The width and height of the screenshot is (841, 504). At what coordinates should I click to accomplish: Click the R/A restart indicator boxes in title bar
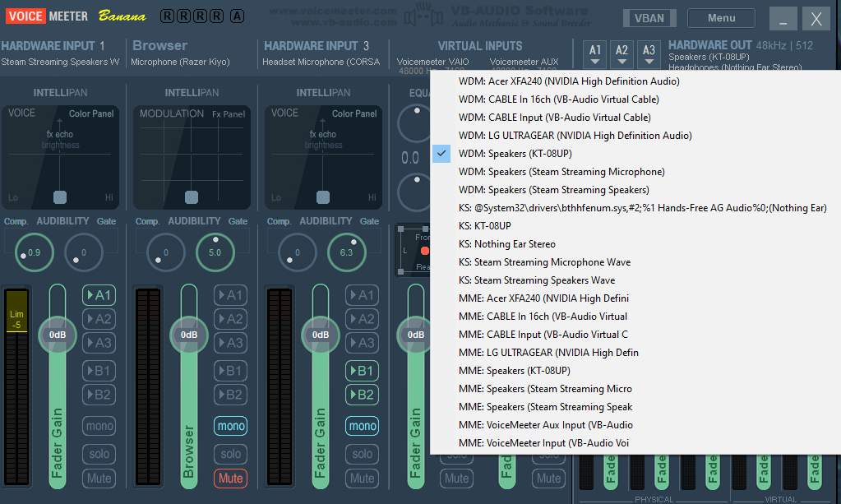coord(201,16)
